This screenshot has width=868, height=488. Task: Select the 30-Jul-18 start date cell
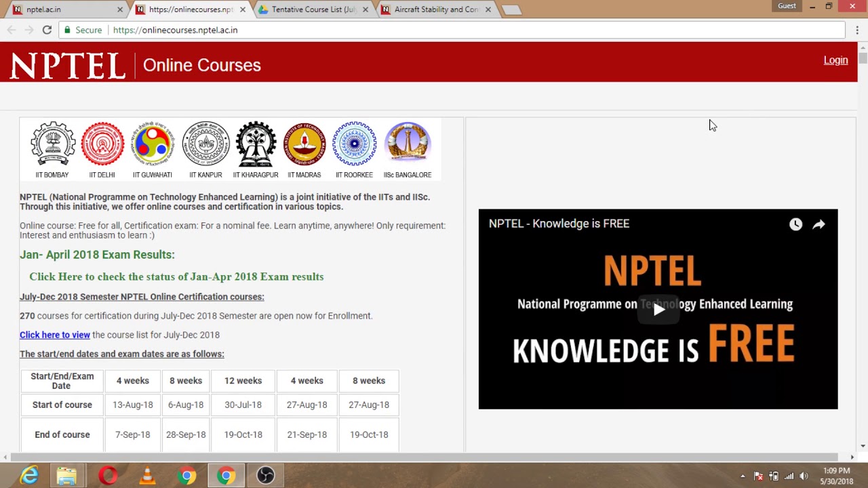[x=243, y=405]
